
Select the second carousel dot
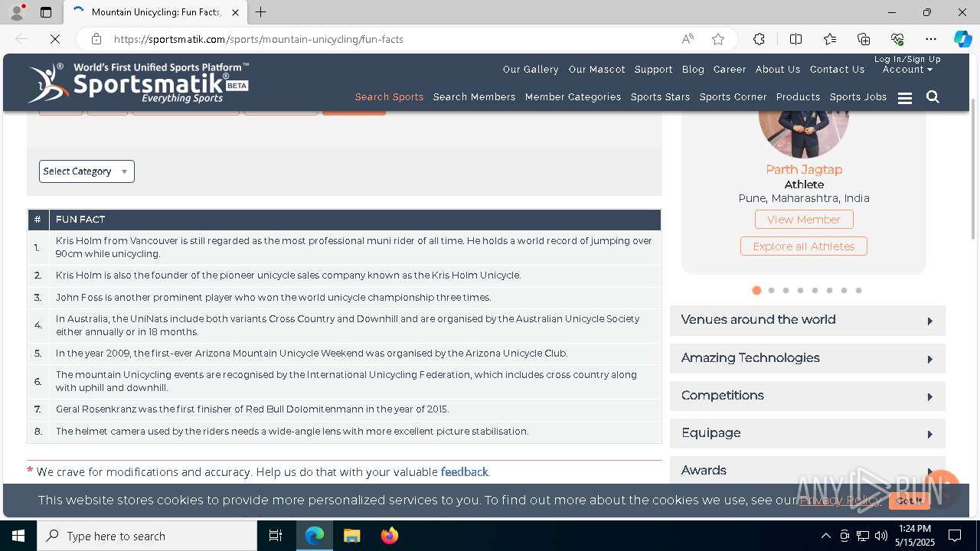771,290
